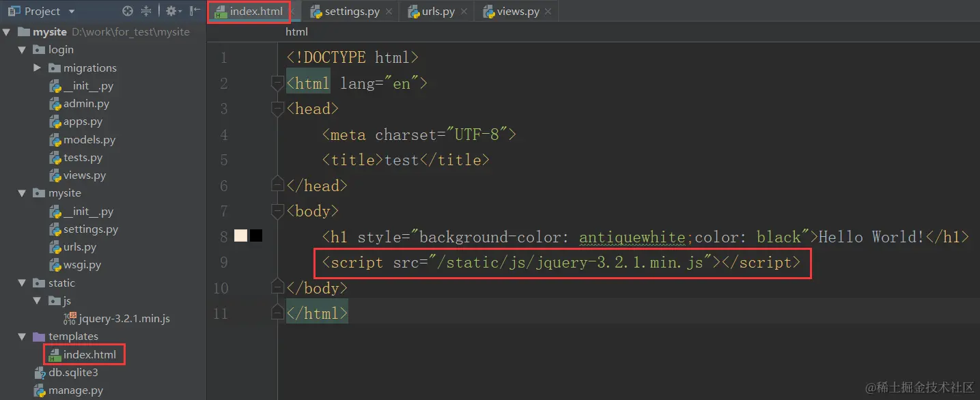The width and height of the screenshot is (980, 400).
Task: Collapse the login folder arrow
Action: pyautogui.click(x=23, y=50)
